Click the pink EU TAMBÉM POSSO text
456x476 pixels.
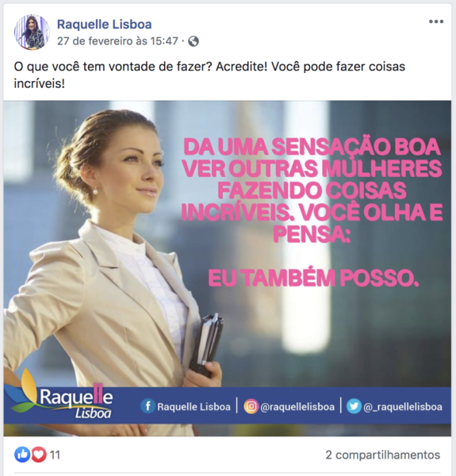coord(313,278)
